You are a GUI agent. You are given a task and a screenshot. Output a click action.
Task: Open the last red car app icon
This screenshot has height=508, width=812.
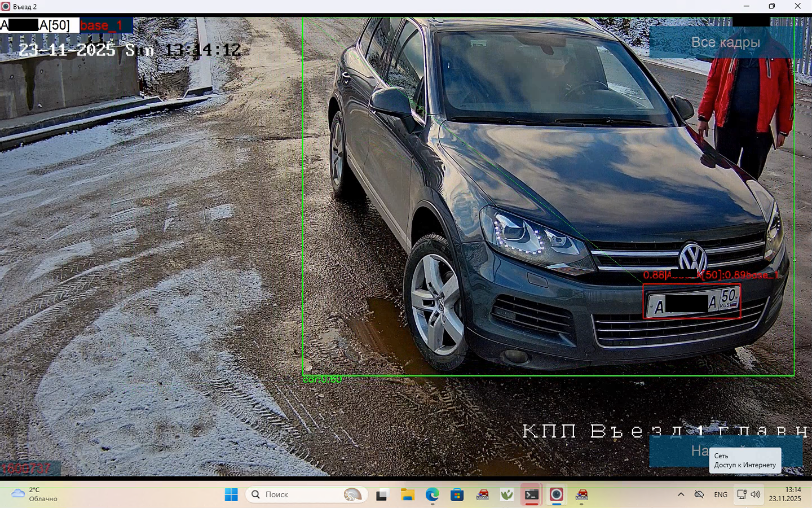[581, 495]
